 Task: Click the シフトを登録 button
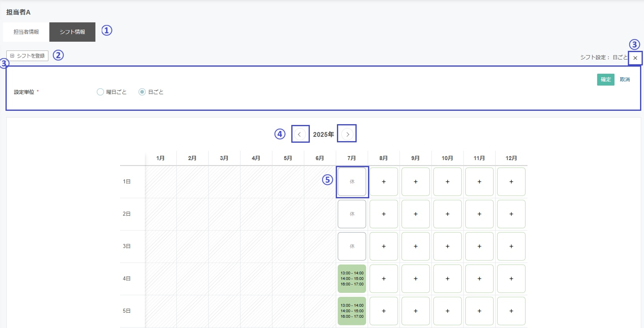click(27, 56)
